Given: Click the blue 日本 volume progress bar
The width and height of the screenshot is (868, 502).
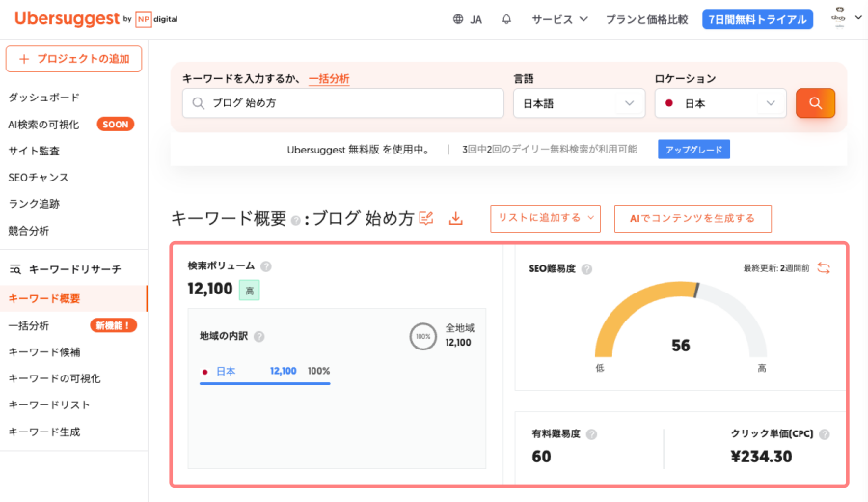Looking at the screenshot, I should coord(265,383).
